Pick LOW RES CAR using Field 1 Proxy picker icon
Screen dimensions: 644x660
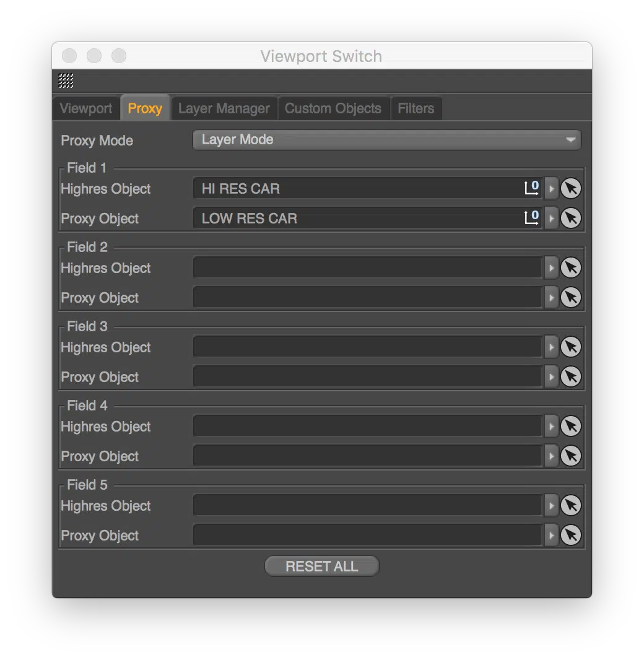pyautogui.click(x=570, y=218)
